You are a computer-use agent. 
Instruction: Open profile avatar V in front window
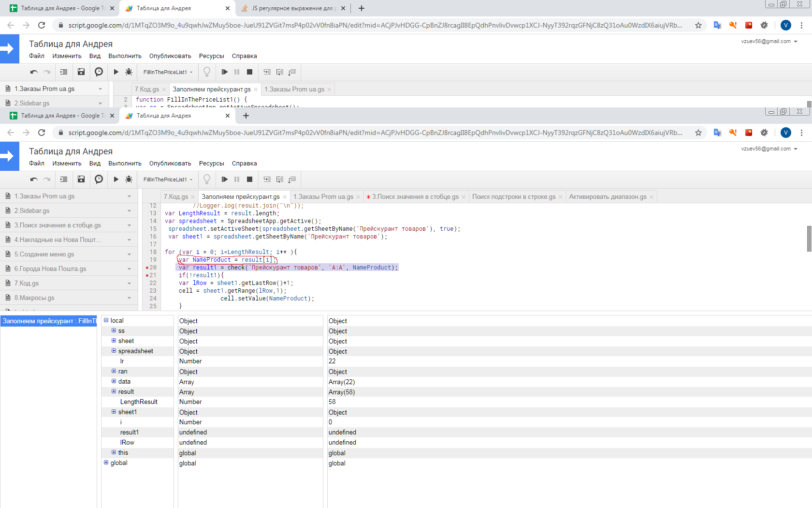tap(786, 133)
